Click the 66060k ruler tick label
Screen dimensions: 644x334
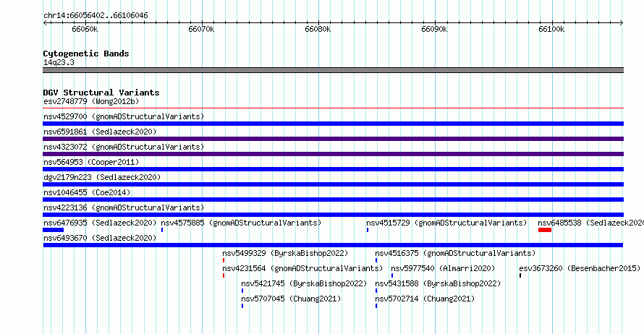85,29
